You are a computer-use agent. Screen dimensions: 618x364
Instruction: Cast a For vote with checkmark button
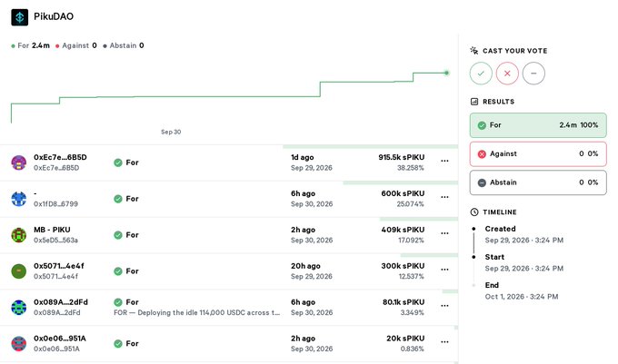pos(481,74)
